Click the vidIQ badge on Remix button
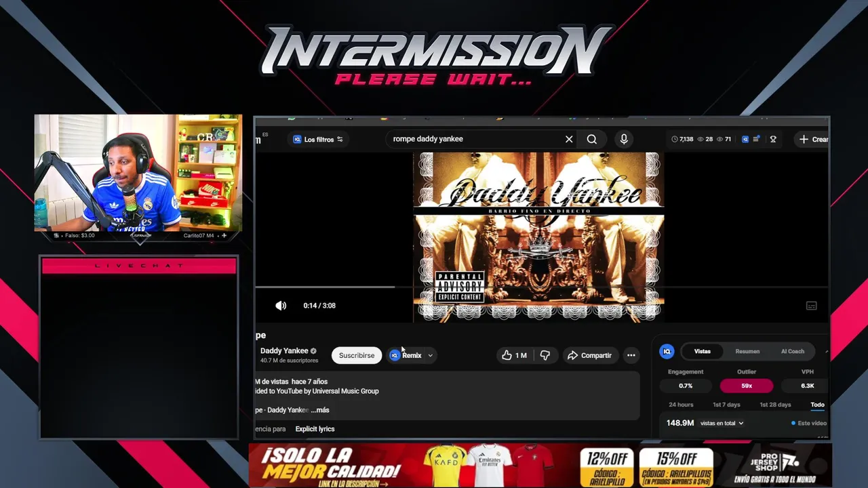The image size is (868, 488). pyautogui.click(x=395, y=355)
